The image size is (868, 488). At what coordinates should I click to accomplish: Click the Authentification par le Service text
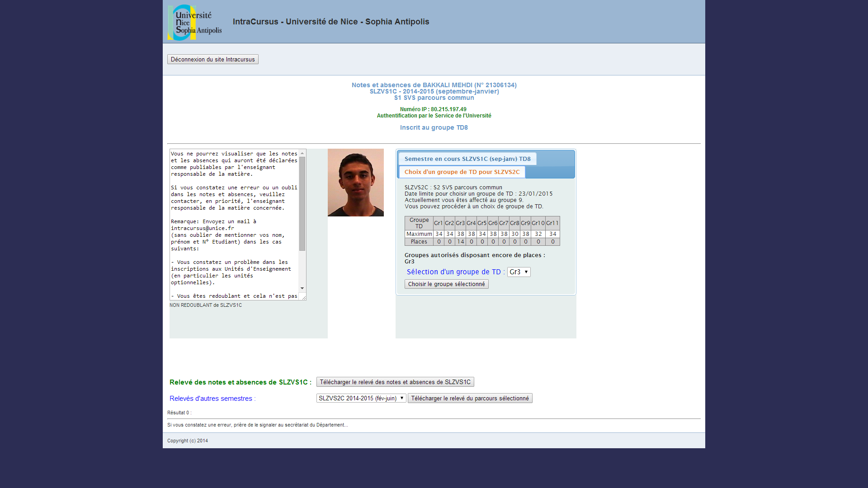[x=434, y=116]
